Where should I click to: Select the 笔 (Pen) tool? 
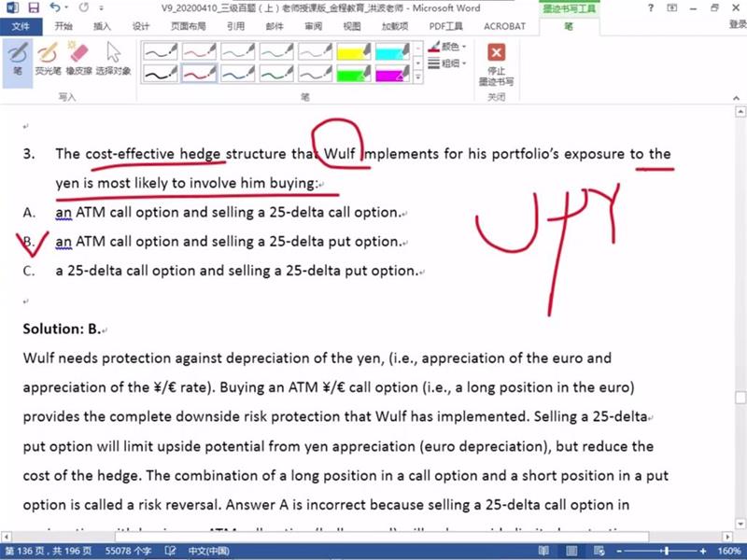click(x=17, y=58)
